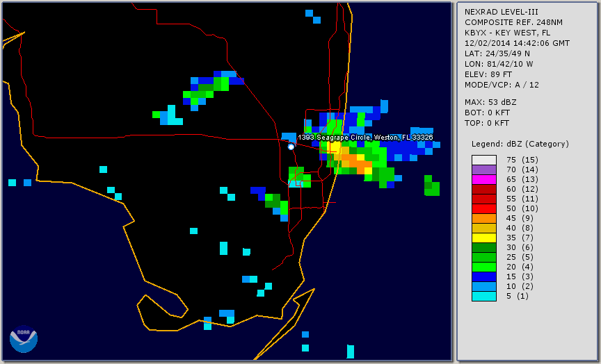Select the 40 dBZ gold legend swatch

[483, 228]
